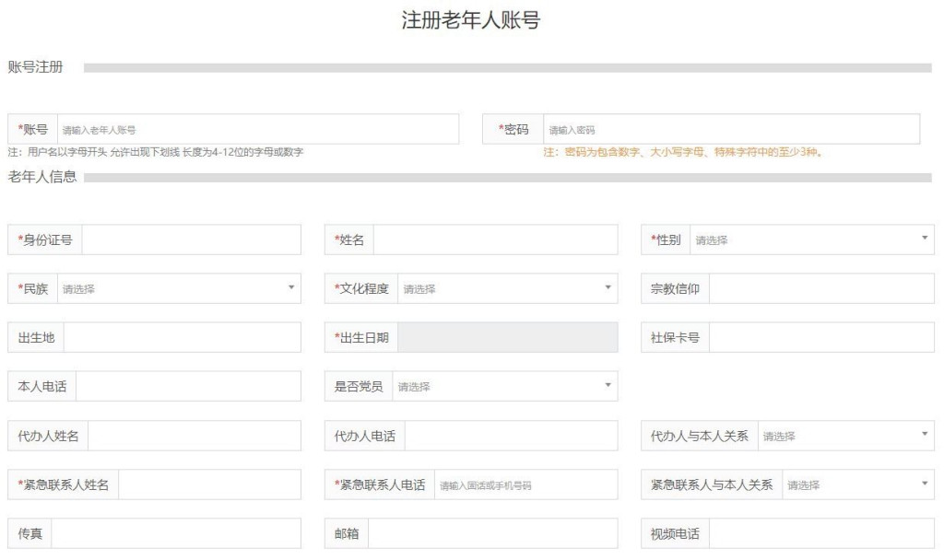Click into the 姓名 field
The height and width of the screenshot is (560, 944).
point(495,239)
